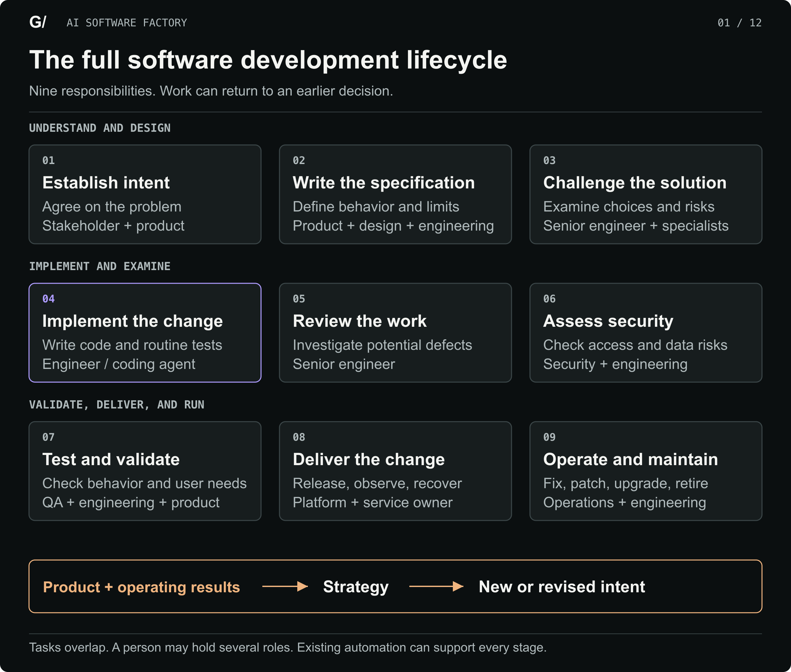Open the 'Review the work' card
This screenshot has height=672, width=791.
[x=395, y=333]
